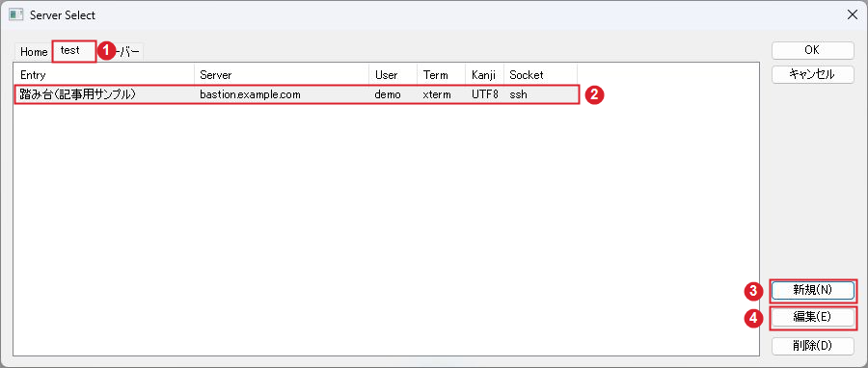Click the キャンセル button
Image resolution: width=868 pixels, height=368 pixels.
tap(812, 74)
